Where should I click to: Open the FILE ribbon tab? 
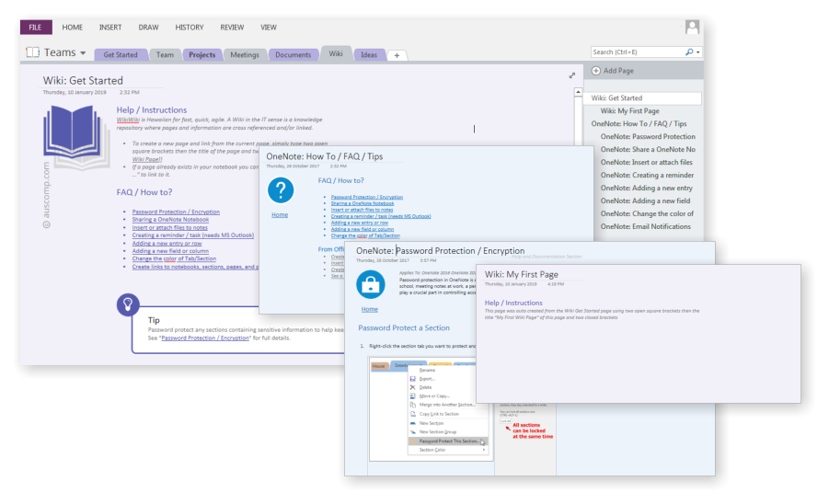pos(36,27)
